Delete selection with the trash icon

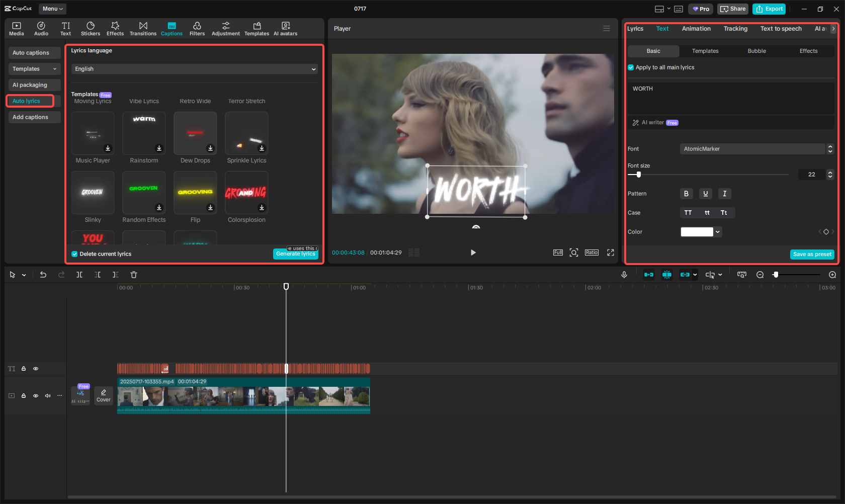[133, 275]
